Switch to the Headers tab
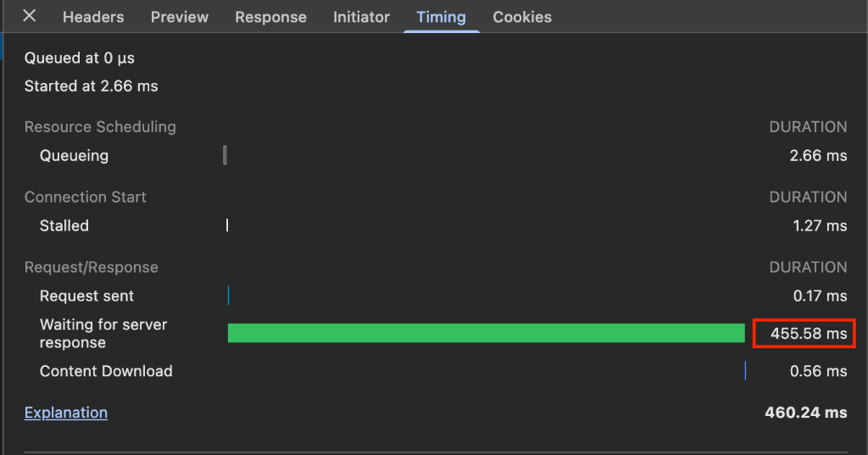Screen dimensions: 868x455 [93, 17]
